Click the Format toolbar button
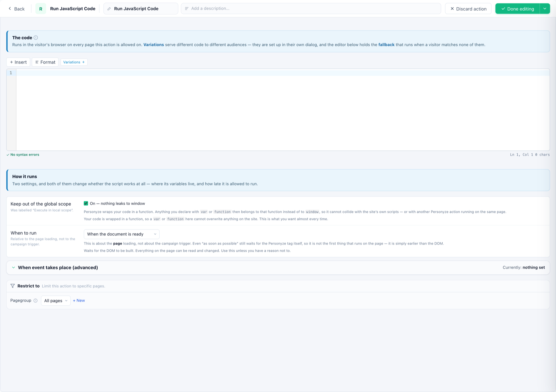The height and width of the screenshot is (392, 556). coord(45,62)
